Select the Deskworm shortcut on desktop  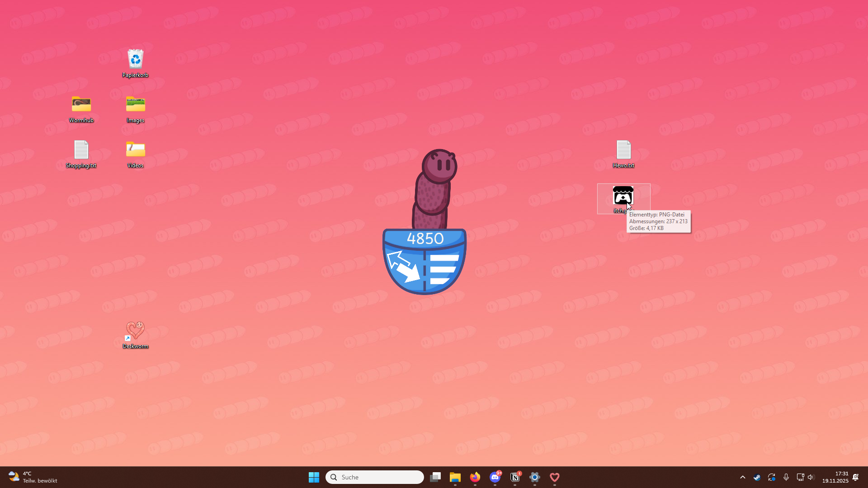[x=135, y=331]
